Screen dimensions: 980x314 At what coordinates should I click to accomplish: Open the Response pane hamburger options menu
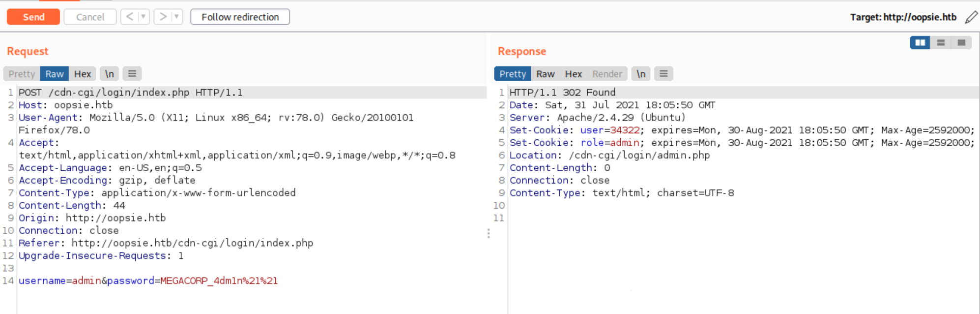tap(663, 74)
